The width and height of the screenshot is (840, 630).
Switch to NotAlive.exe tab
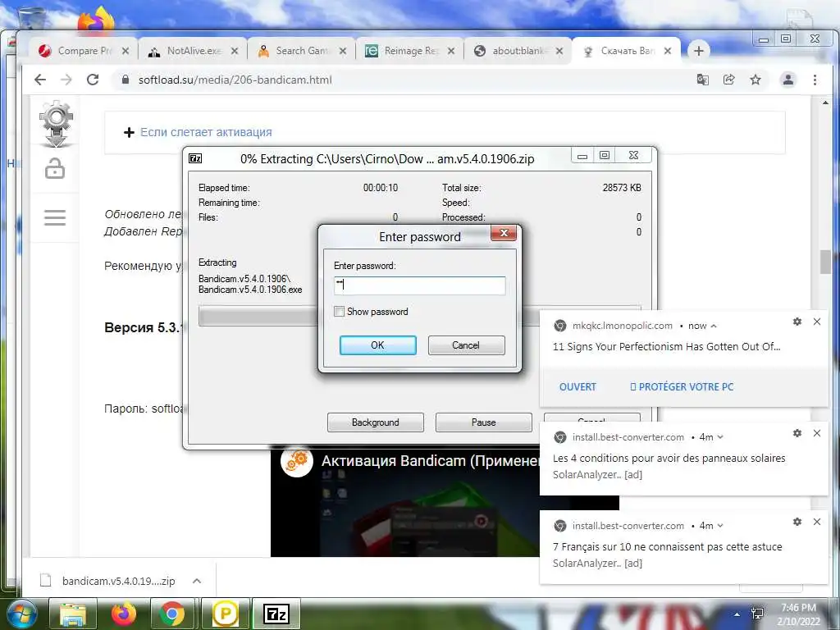194,51
